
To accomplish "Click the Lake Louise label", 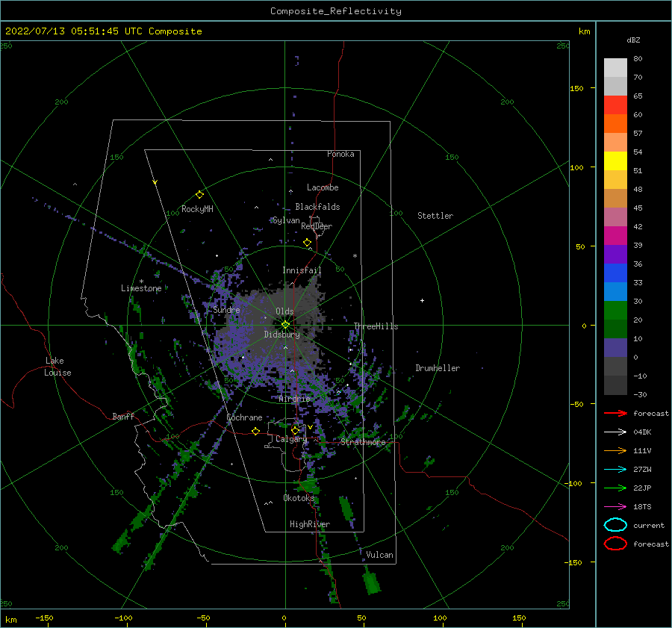I will pos(57,367).
